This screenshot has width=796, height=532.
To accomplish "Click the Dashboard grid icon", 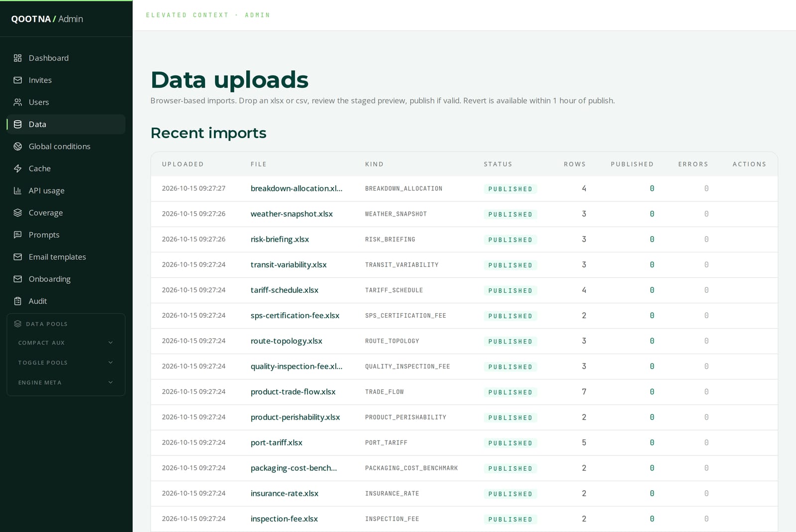I will click(18, 58).
